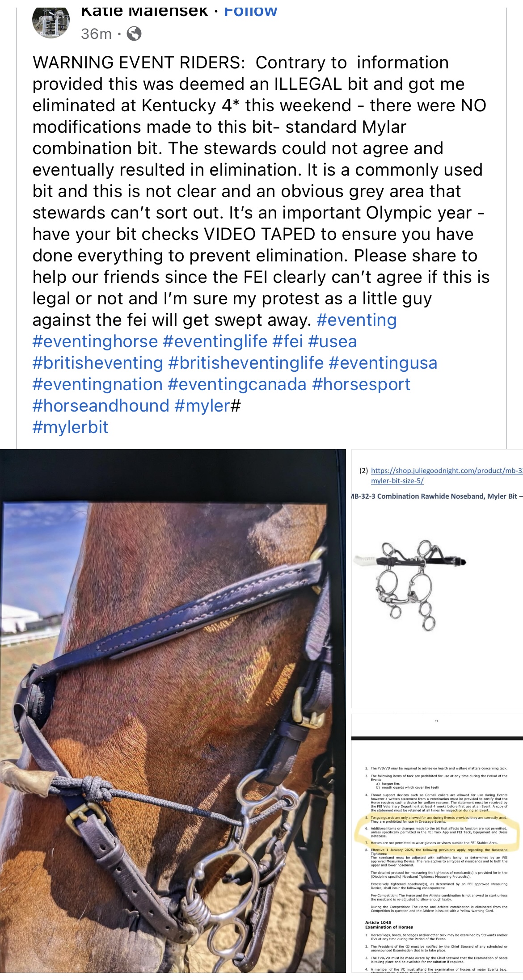Open the #eventinglife hashtag
Viewport: 523px width, 980px height.
(215, 341)
